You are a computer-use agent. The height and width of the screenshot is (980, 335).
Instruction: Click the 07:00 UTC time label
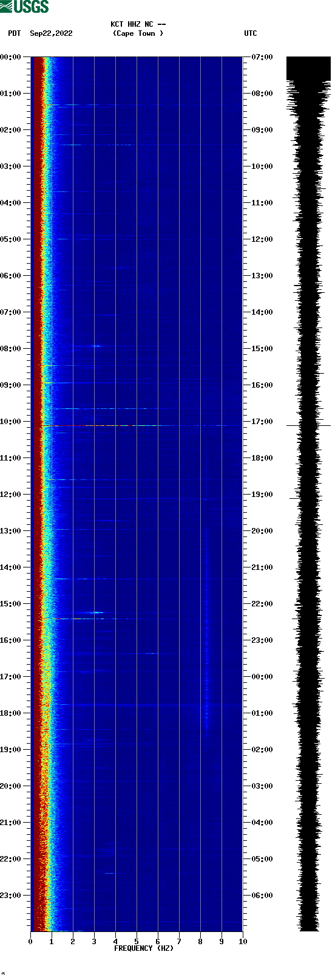click(262, 57)
